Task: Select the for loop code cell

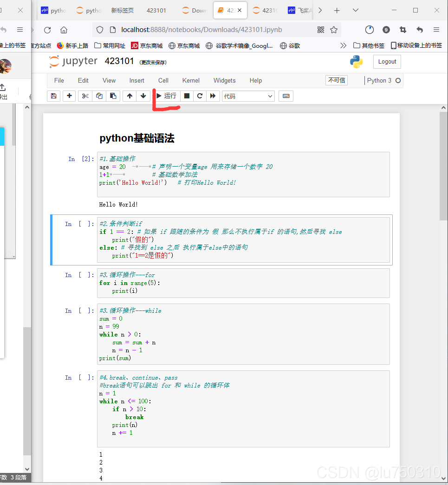Action: (243, 283)
